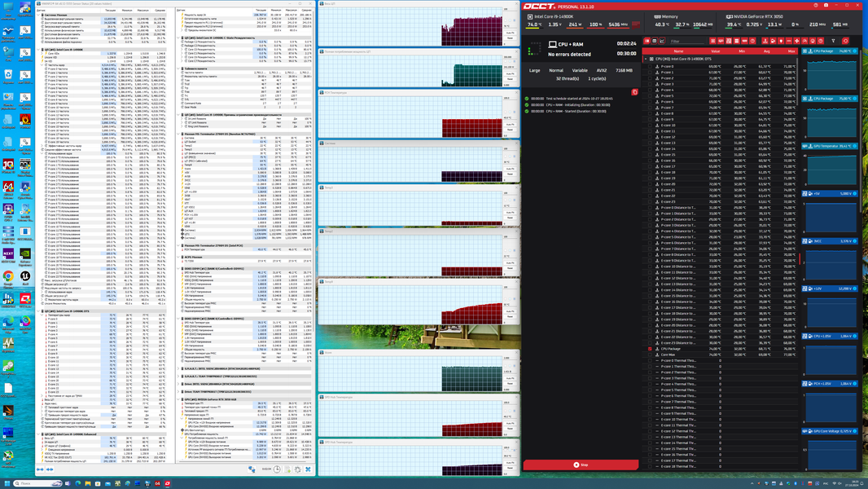Uncheck the CPU Package checkbox in OCCT table
Viewport: 868px width, 489px height.
pos(650,349)
